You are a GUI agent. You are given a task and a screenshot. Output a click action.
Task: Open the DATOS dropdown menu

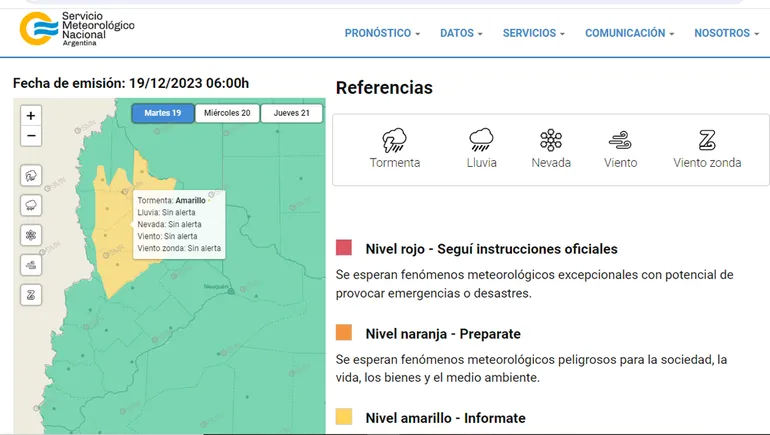pyautogui.click(x=461, y=33)
